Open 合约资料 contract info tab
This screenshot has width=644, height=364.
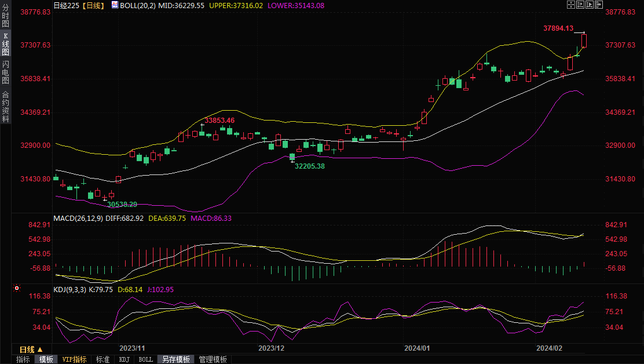coord(6,106)
